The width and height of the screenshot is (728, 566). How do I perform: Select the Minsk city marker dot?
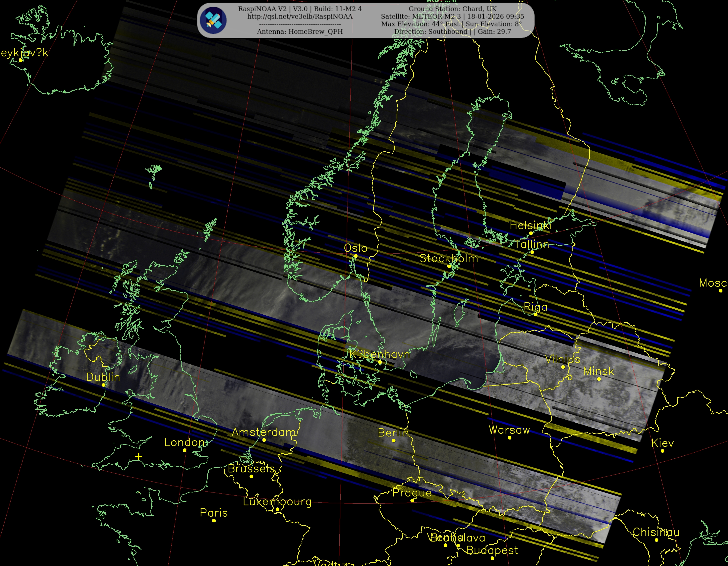click(599, 379)
